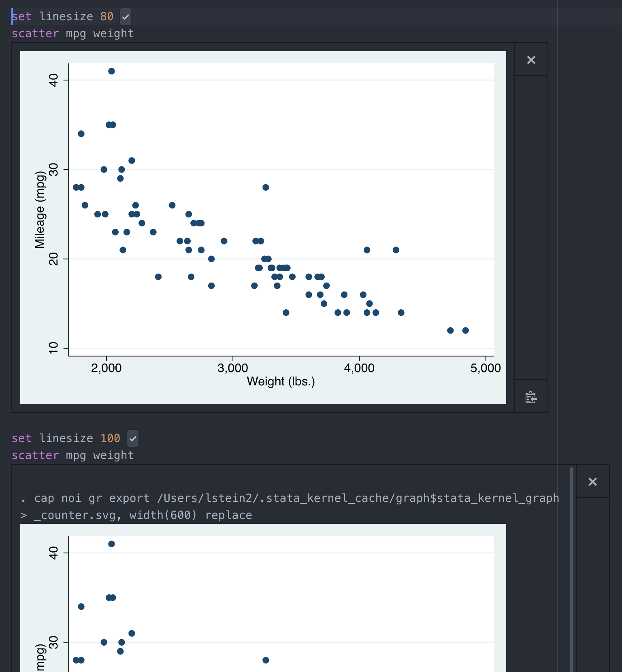
Task: Dismiss the first scatter plot output
Action: click(x=531, y=60)
